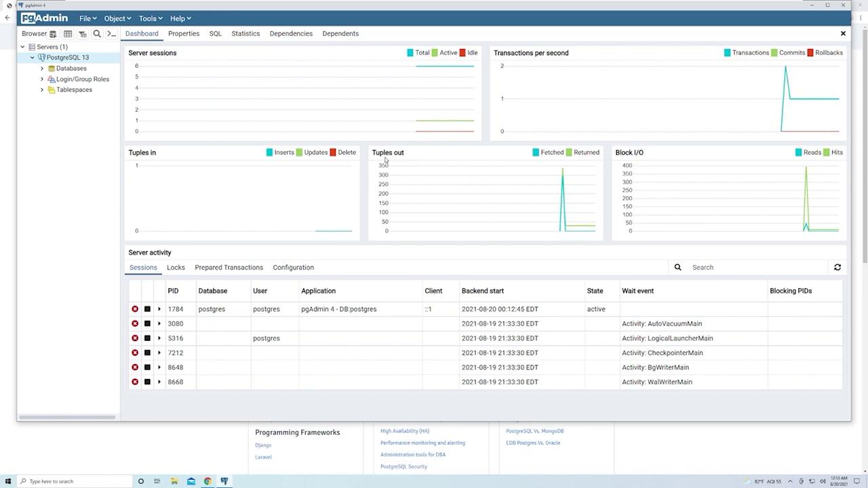Click the View Data table icon

click(x=68, y=34)
